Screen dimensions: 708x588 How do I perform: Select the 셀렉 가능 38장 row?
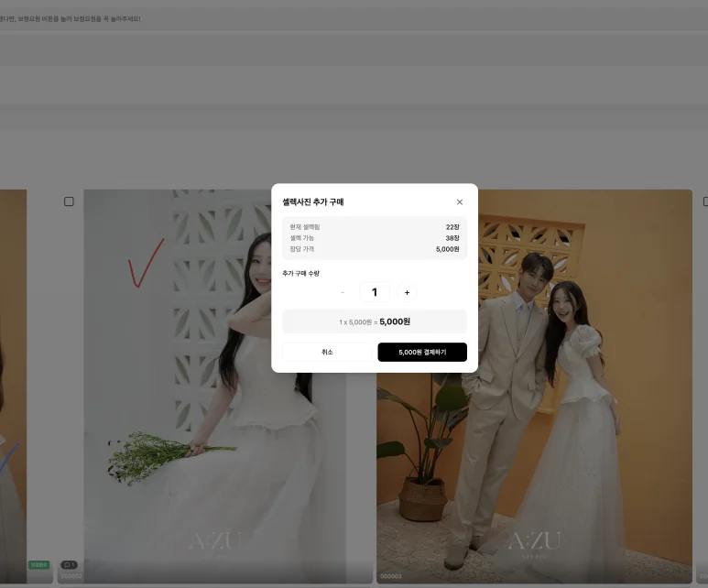(x=375, y=238)
